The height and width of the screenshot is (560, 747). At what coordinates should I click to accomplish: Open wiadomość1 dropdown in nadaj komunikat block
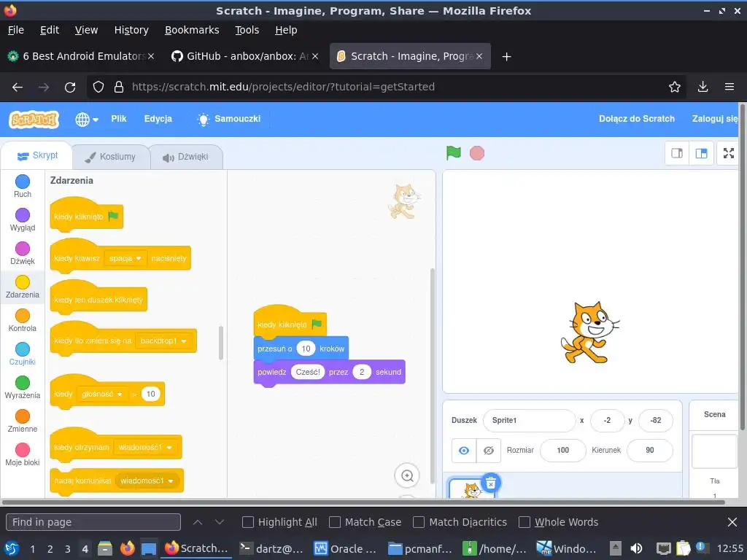(147, 481)
